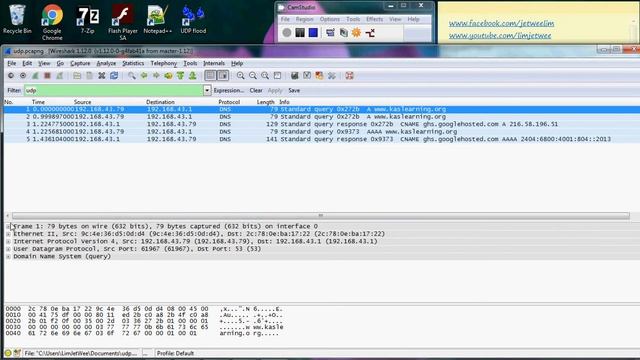Open the Telephony menu

[164, 64]
